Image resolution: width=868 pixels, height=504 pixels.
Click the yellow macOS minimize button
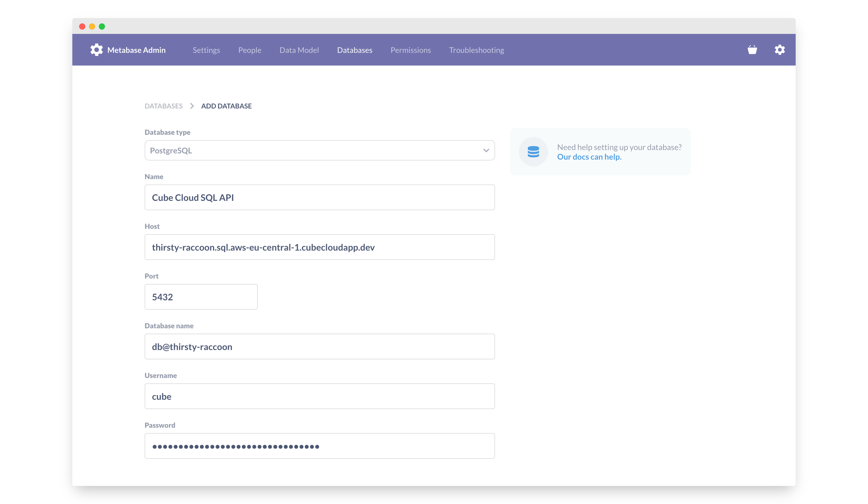92,27
